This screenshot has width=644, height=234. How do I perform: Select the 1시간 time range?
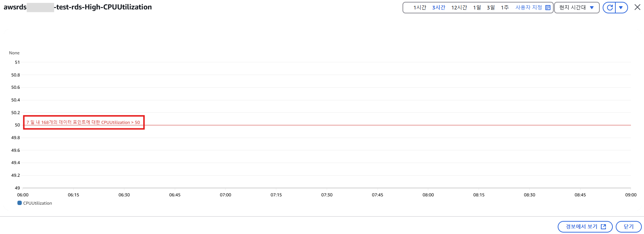click(x=420, y=8)
